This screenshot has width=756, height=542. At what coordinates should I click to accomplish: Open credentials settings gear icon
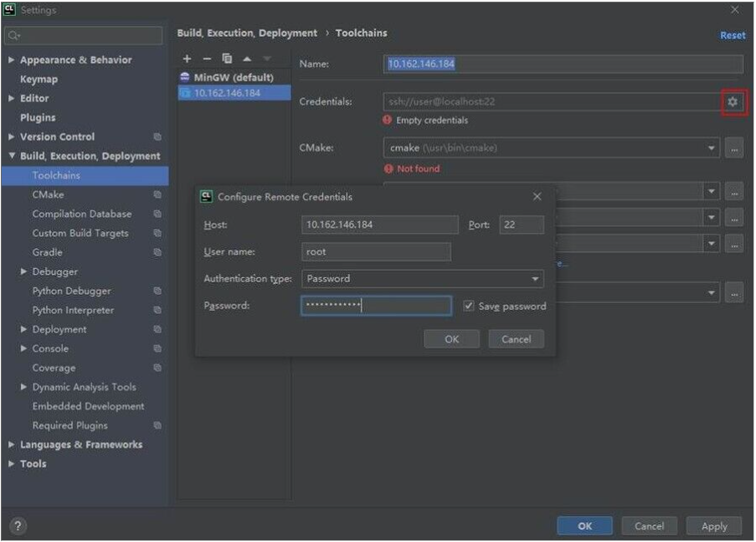click(733, 101)
